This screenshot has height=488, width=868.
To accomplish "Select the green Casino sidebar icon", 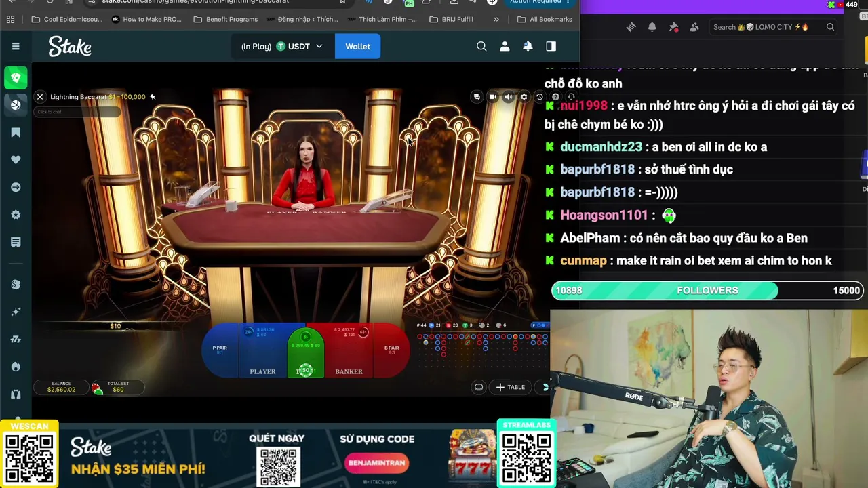I will [16, 77].
